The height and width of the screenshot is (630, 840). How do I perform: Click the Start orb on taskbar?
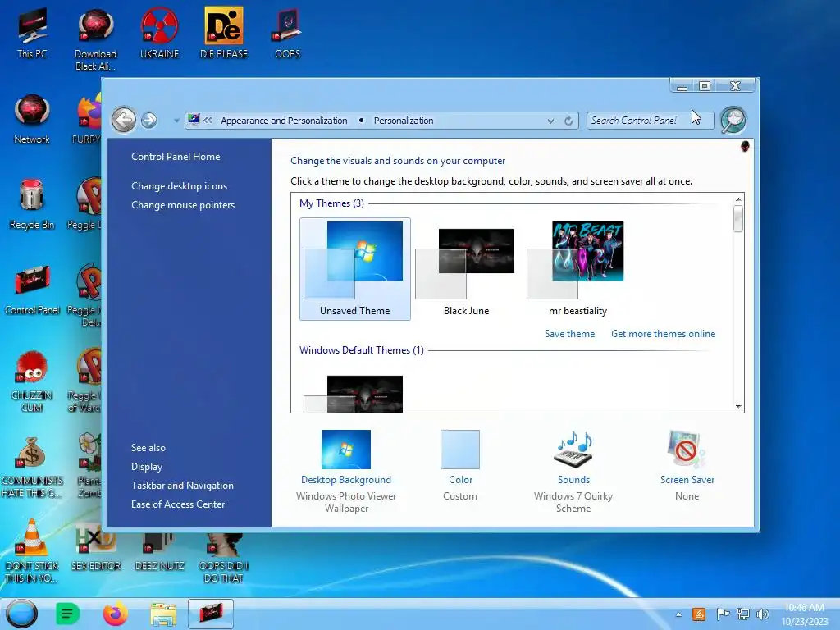pos(21,614)
